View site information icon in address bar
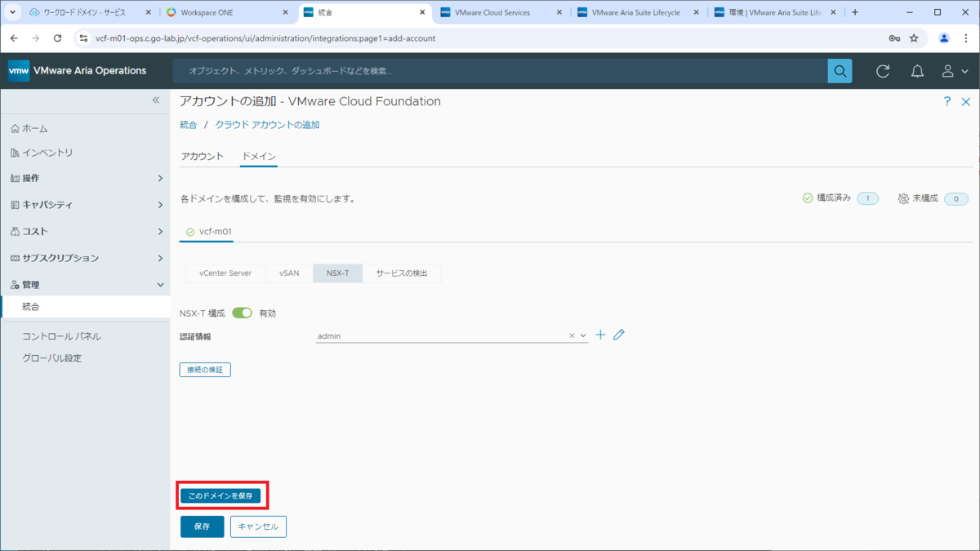This screenshot has height=551, width=980. point(82,38)
